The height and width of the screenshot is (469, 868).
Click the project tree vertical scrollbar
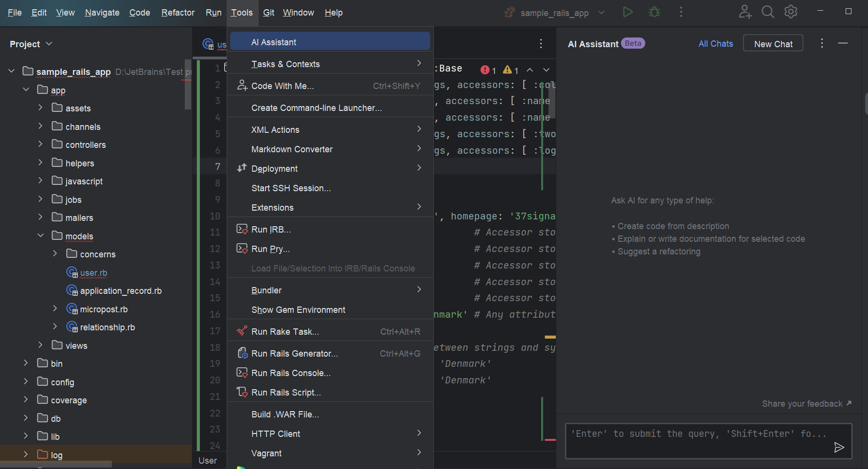(188, 85)
